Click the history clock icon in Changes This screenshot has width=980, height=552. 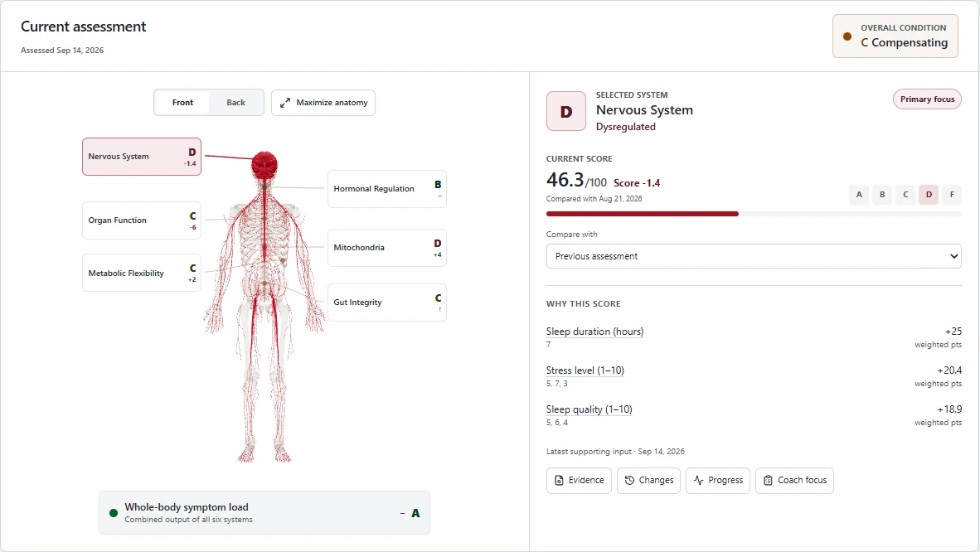click(x=629, y=481)
